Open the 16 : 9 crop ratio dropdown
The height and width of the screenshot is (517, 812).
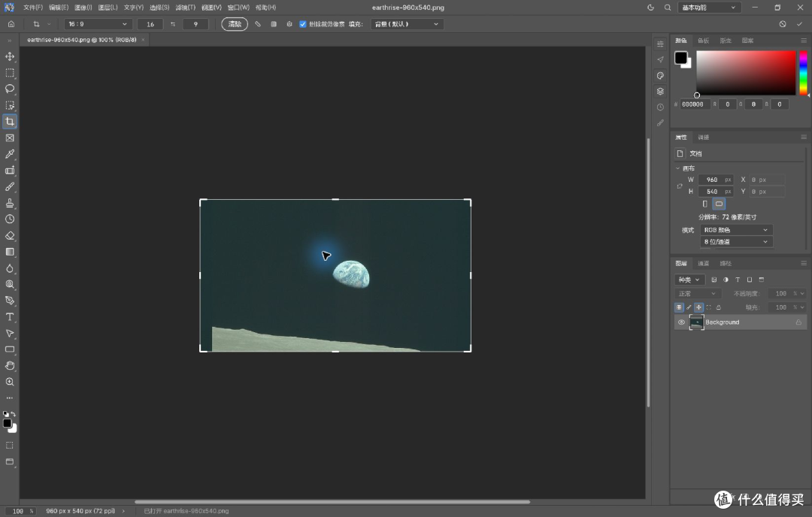(x=98, y=24)
